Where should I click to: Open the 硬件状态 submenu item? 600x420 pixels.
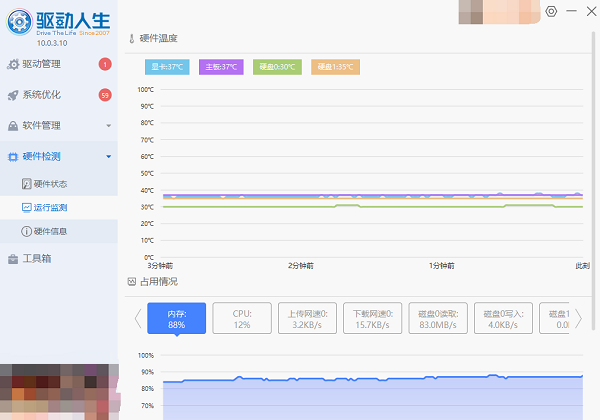point(50,184)
